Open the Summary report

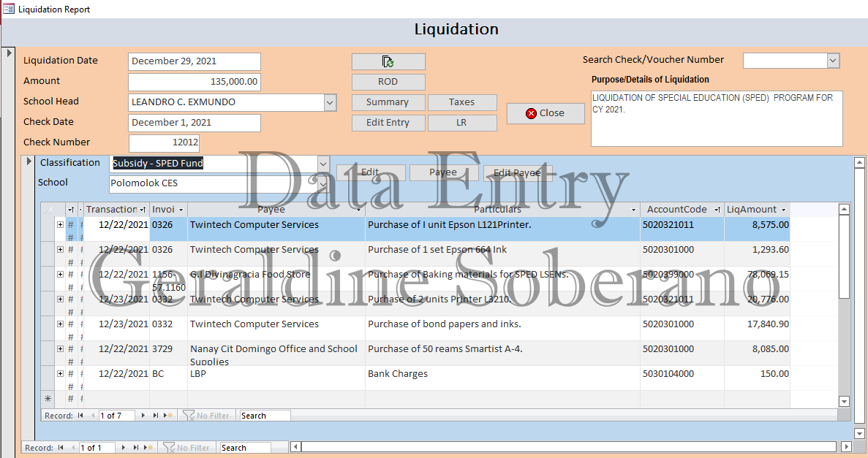388,102
